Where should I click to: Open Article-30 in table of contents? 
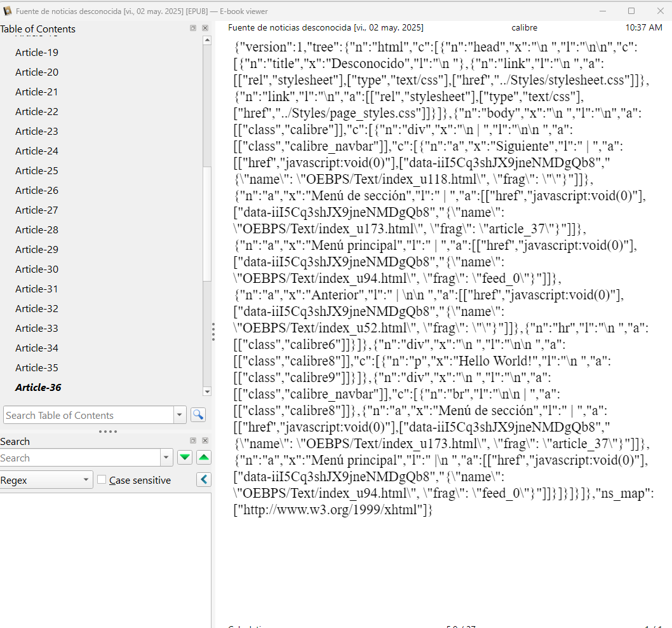37,270
